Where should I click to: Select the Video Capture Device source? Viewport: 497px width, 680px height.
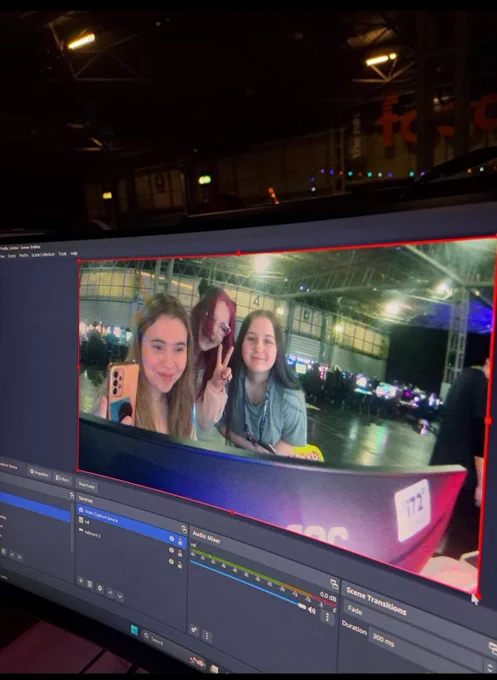click(x=132, y=526)
